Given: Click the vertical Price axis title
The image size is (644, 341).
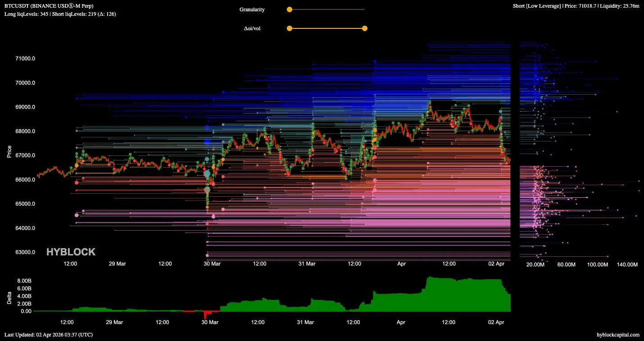Looking at the screenshot, I should [9, 151].
